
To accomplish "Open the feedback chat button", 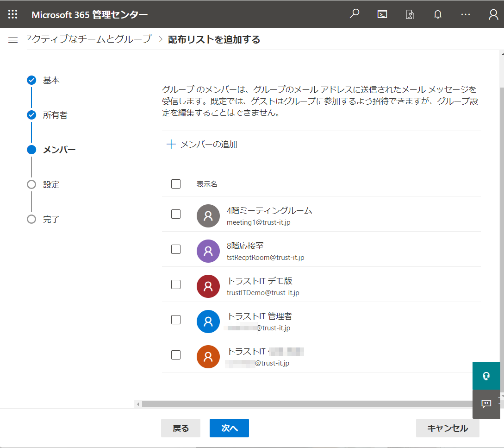I will pos(486,404).
